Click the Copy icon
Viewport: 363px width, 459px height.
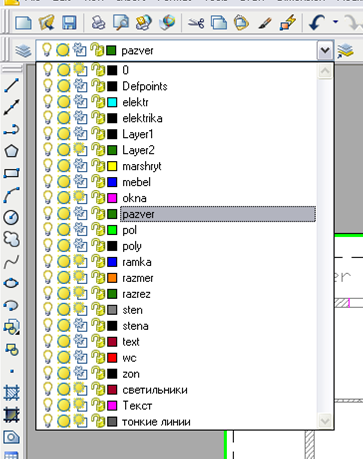(x=219, y=23)
